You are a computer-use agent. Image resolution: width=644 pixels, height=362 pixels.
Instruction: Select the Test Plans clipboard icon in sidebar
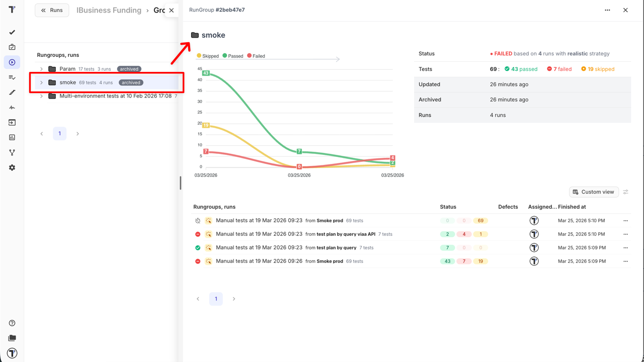tap(12, 47)
